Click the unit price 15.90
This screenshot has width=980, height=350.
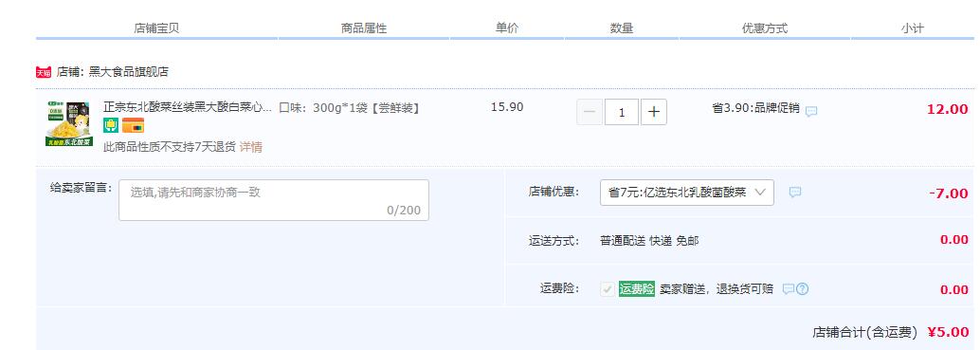[x=507, y=107]
